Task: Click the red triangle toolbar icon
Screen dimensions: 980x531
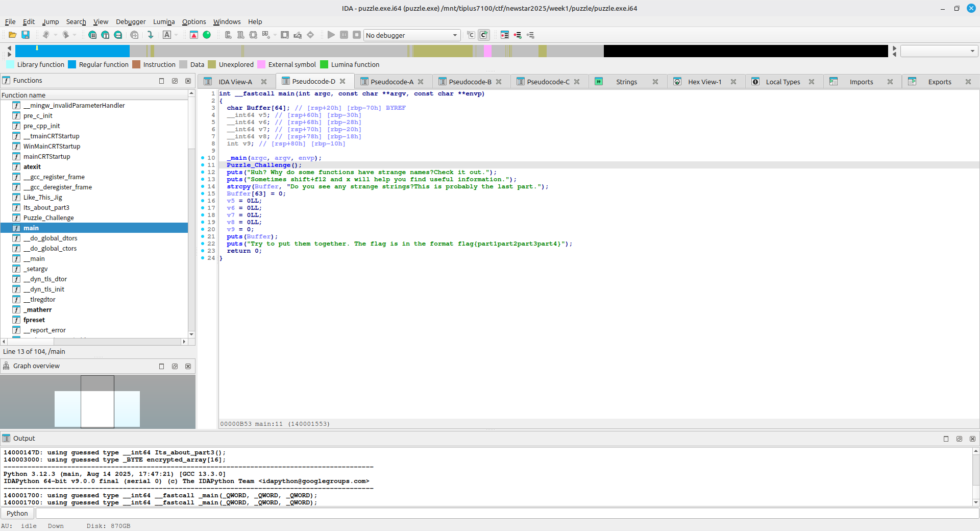Action: (194, 35)
